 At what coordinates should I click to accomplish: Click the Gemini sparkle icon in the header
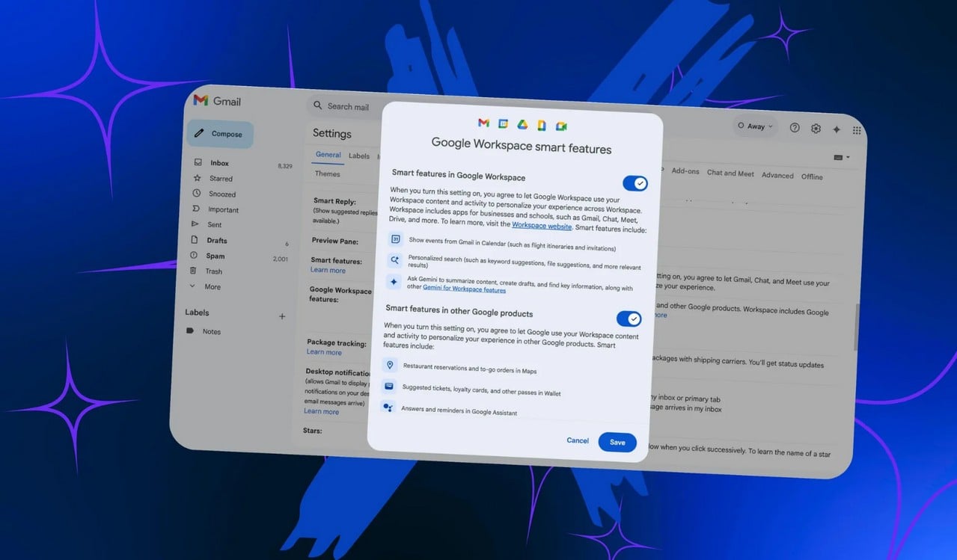[837, 129]
